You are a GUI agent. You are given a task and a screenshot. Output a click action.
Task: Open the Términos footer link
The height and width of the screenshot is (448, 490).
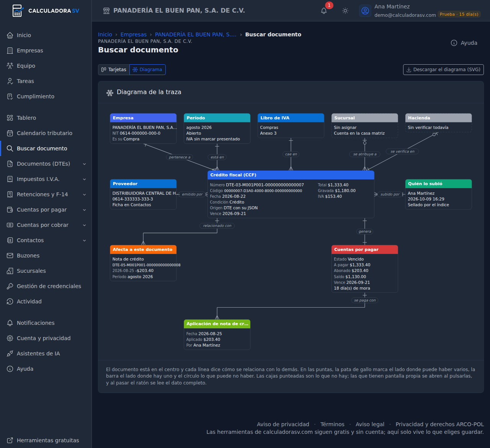point(332,424)
